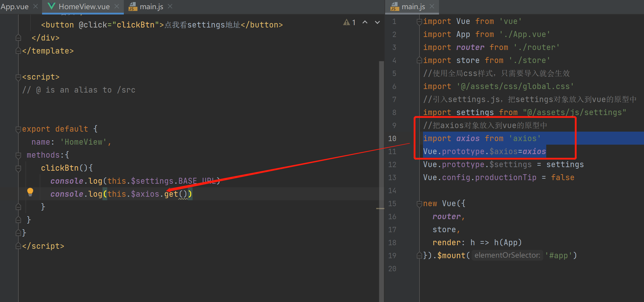This screenshot has width=644, height=302.
Task: Open the warning inspection indicator showing 1 problem
Action: [x=349, y=22]
